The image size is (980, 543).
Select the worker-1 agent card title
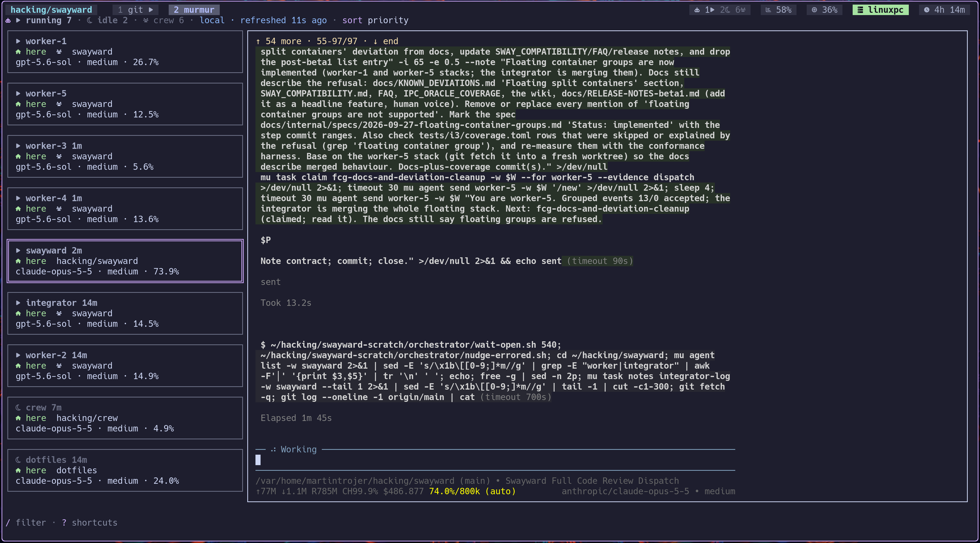46,41
